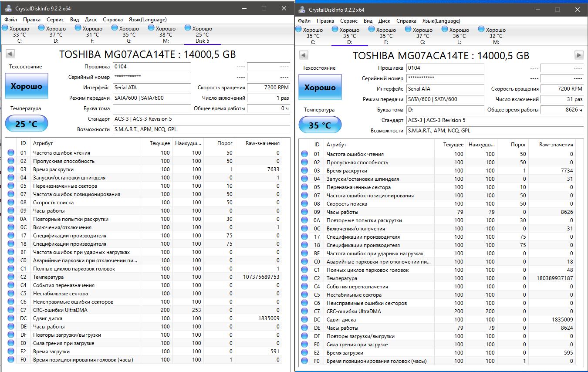Image resolution: width=588 pixels, height=372 pixels.
Task: Select the G: 37 °C disk tab in right window
Action: pos(423,36)
